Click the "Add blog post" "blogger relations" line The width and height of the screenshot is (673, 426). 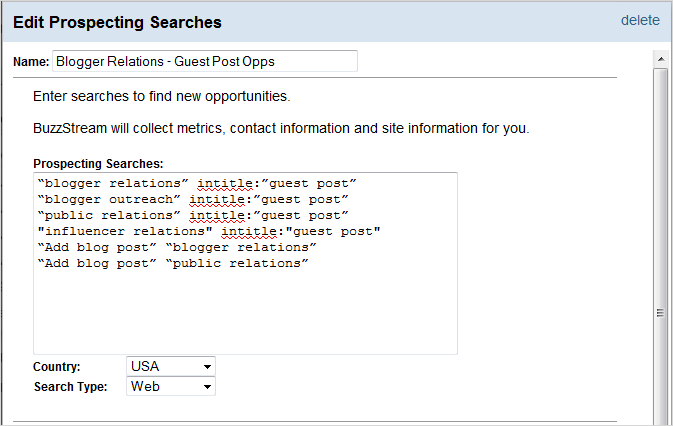[177, 248]
